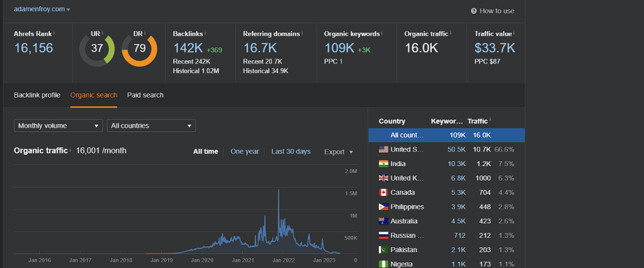This screenshot has width=644, height=268.
Task: Click the United Kingdom flag icon
Action: (383, 178)
